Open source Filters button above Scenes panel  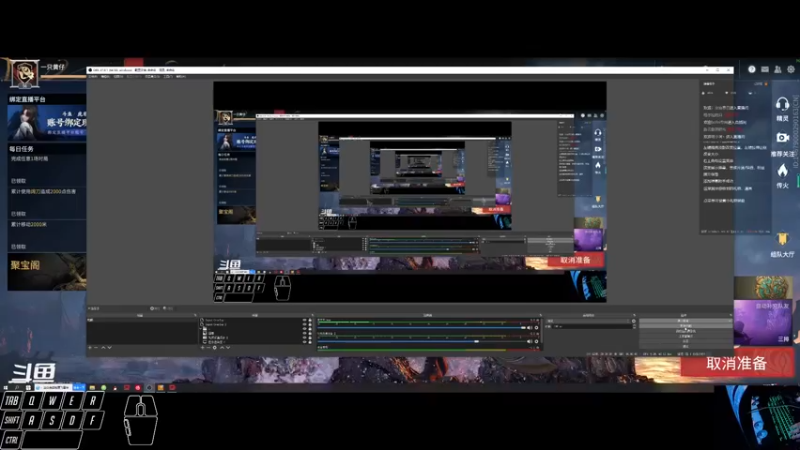click(168, 308)
